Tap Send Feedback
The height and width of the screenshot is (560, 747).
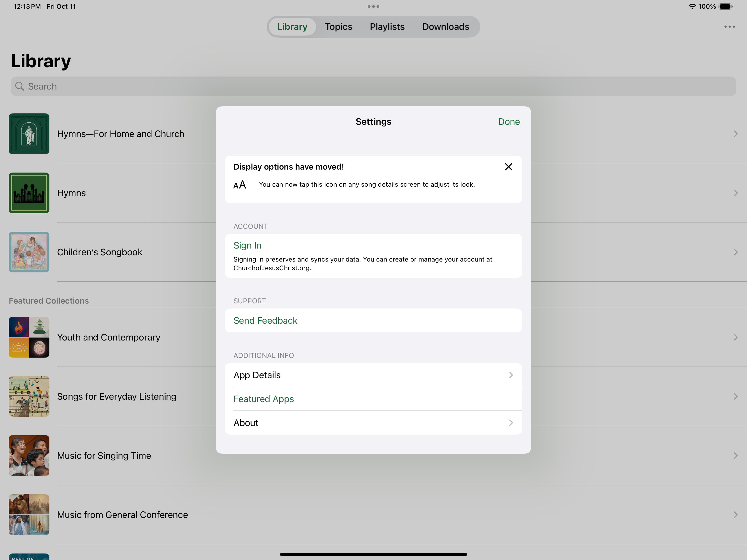coord(265,320)
